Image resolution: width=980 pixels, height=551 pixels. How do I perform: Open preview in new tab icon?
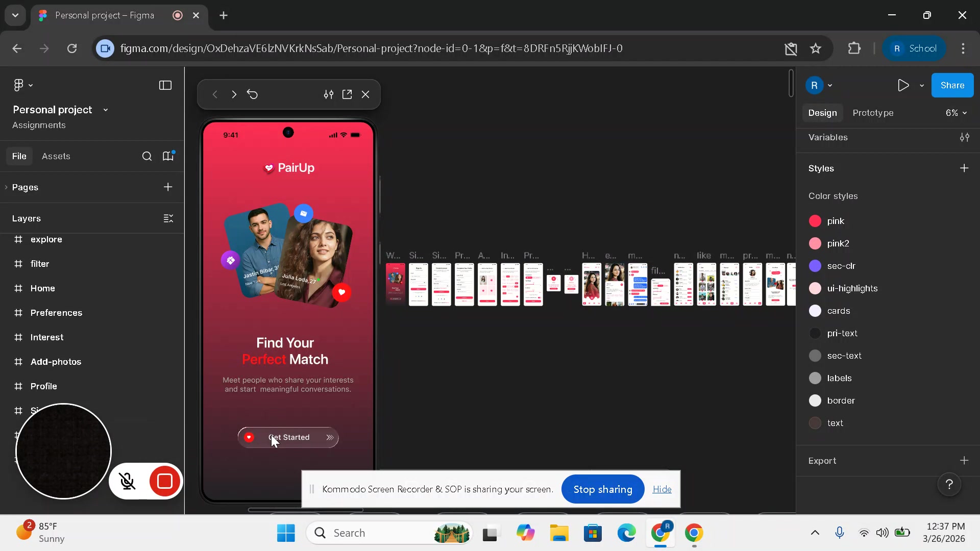pos(347,94)
